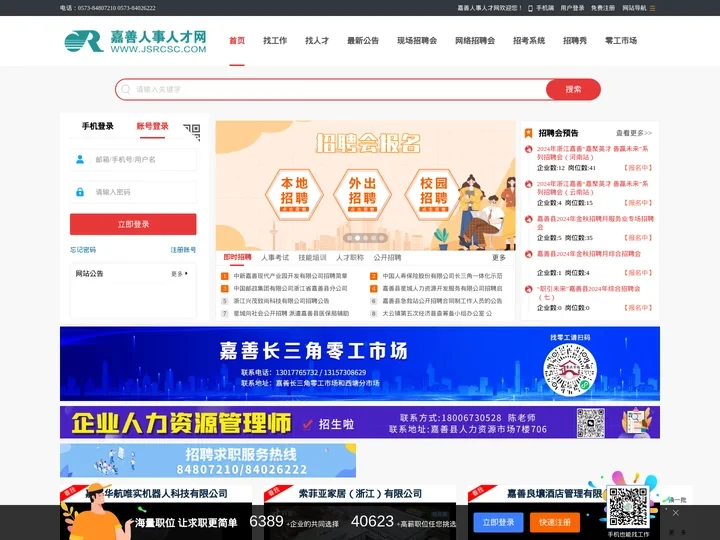Viewport: 720px width, 540px height.
Task: Open the 零工市场 nav item
Action: click(621, 41)
